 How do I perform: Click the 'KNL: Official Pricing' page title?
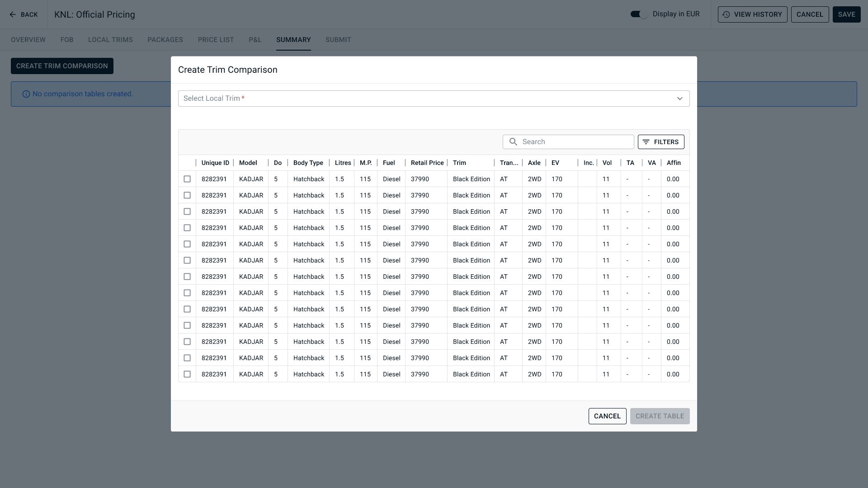pyautogui.click(x=94, y=14)
